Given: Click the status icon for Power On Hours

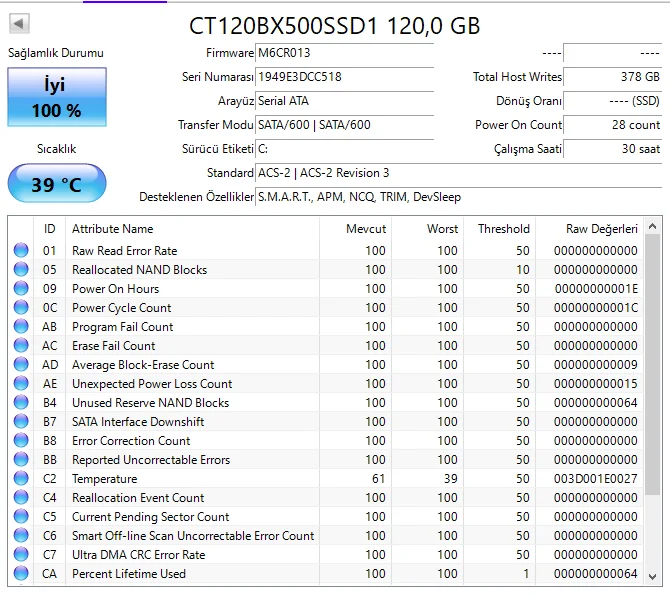Looking at the screenshot, I should [21, 289].
